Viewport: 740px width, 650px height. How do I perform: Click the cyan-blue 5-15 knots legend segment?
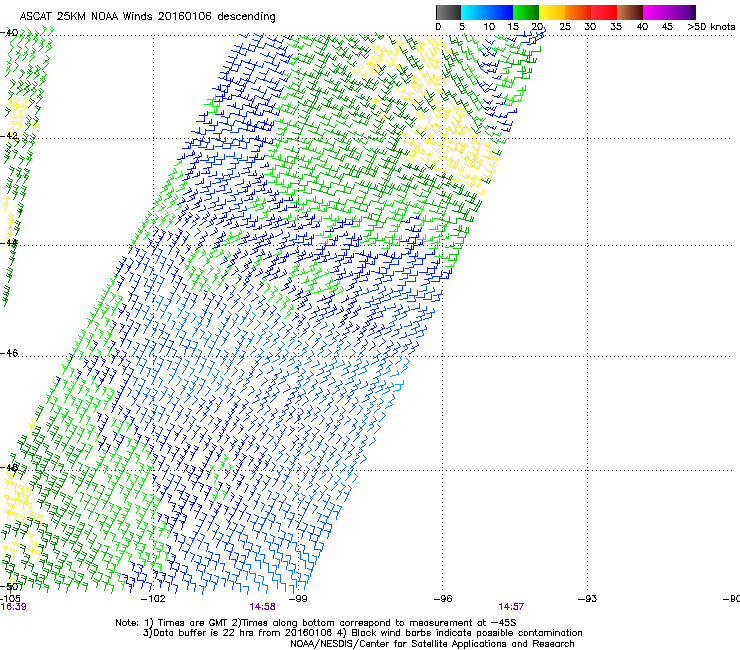pos(487,12)
